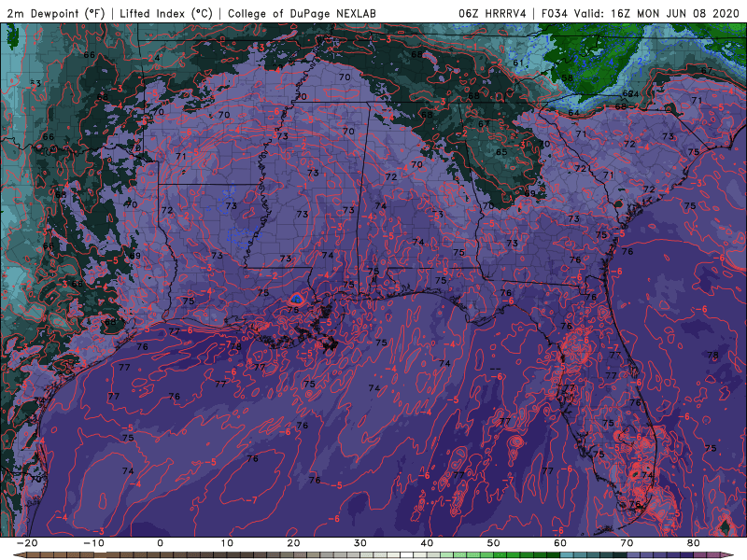Click the '58' dewpoint value on the map
747x560 pixels.
tap(567, 78)
